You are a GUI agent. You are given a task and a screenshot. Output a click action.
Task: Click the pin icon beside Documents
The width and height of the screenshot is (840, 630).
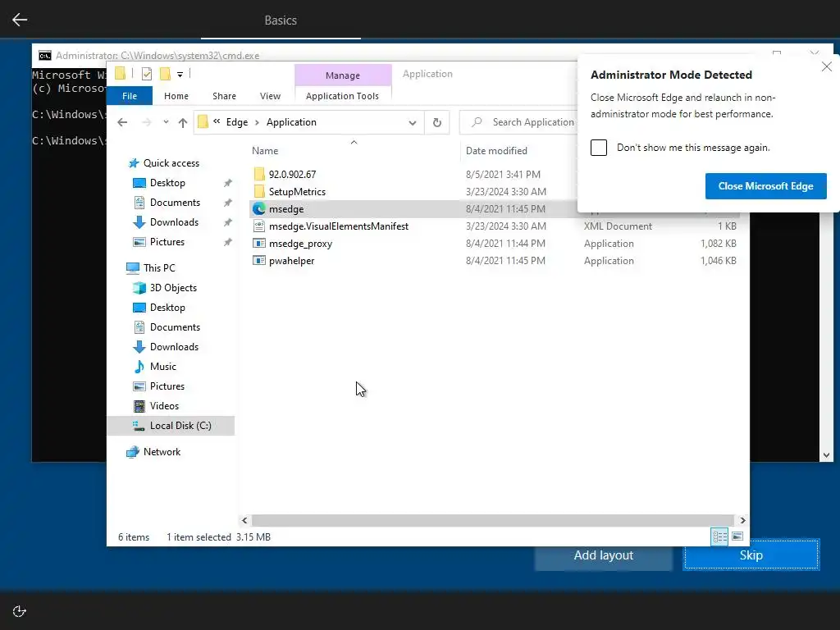pyautogui.click(x=228, y=203)
